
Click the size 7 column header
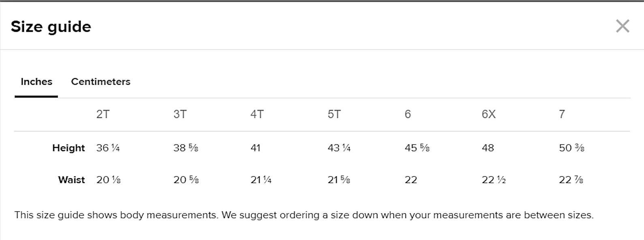[x=562, y=114]
